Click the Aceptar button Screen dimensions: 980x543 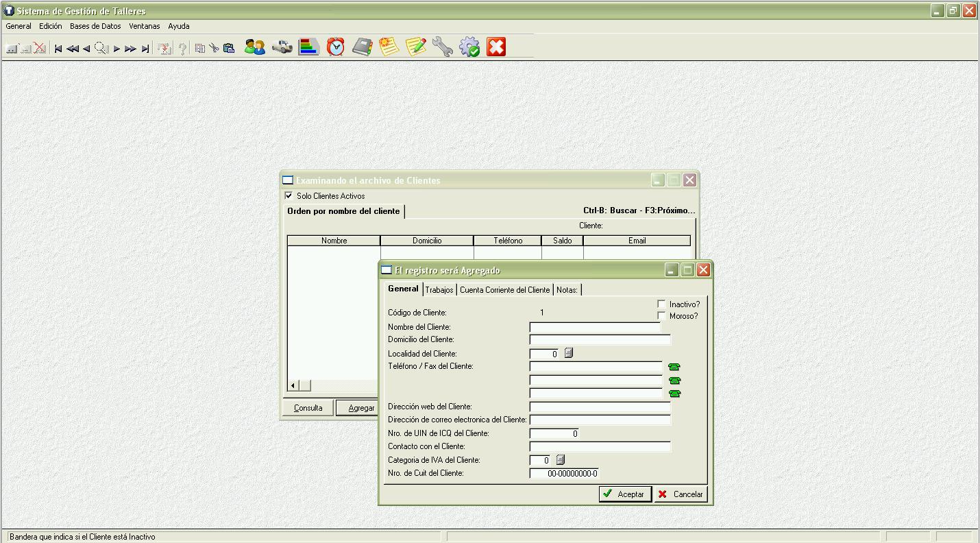pyautogui.click(x=625, y=494)
